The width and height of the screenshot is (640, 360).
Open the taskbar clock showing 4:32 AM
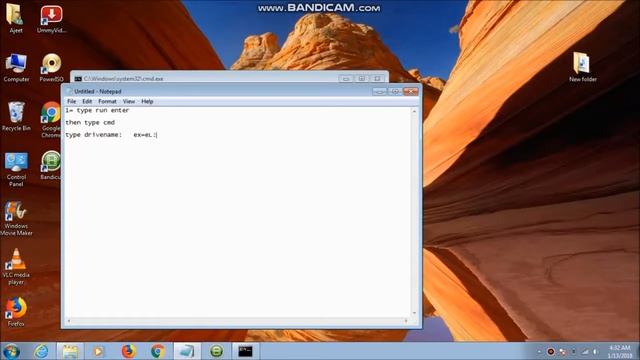coord(620,352)
